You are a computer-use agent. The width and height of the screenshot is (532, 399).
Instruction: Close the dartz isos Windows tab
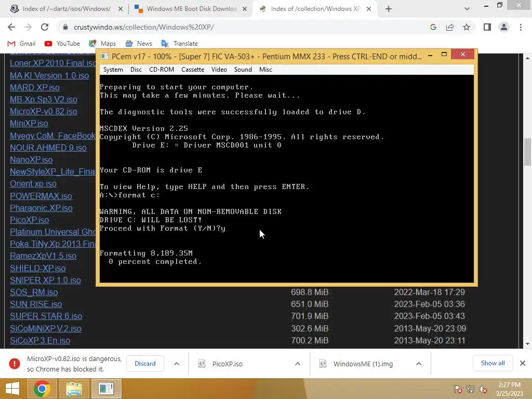click(121, 9)
